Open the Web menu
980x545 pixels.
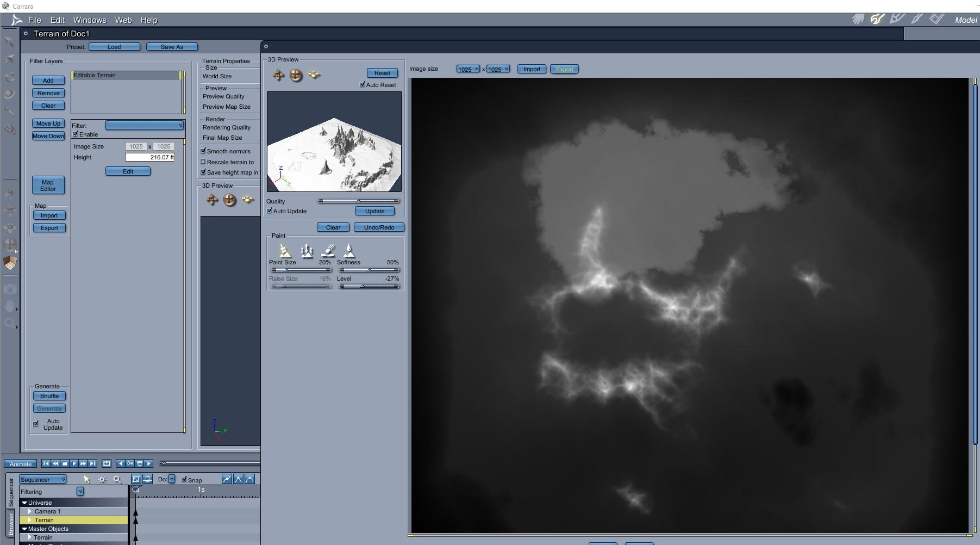(x=123, y=20)
